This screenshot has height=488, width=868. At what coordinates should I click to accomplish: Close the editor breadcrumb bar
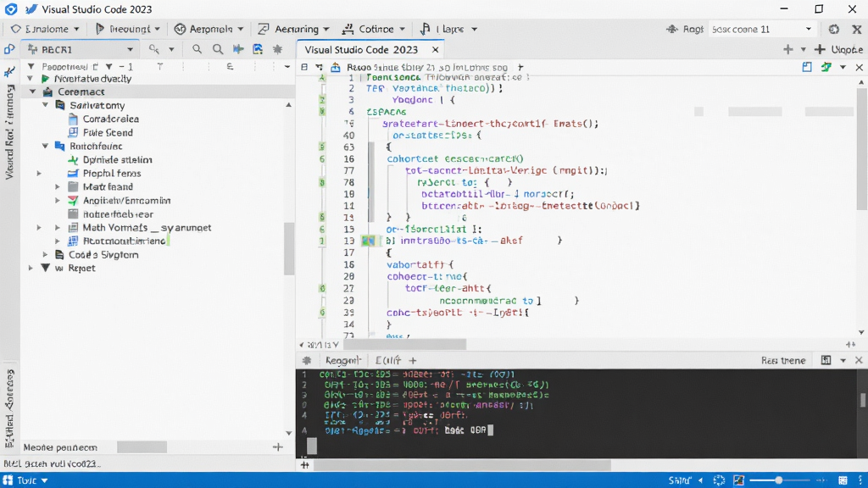[x=860, y=67]
